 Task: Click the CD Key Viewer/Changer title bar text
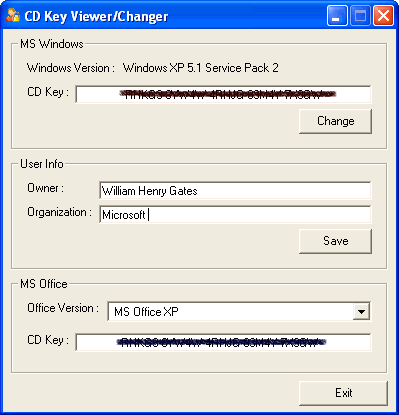click(96, 16)
